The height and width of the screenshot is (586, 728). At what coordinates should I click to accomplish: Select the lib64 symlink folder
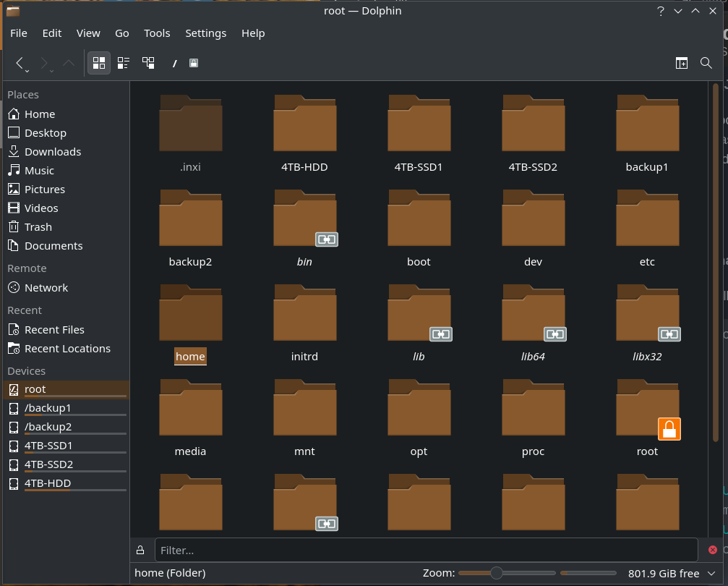coord(533,313)
